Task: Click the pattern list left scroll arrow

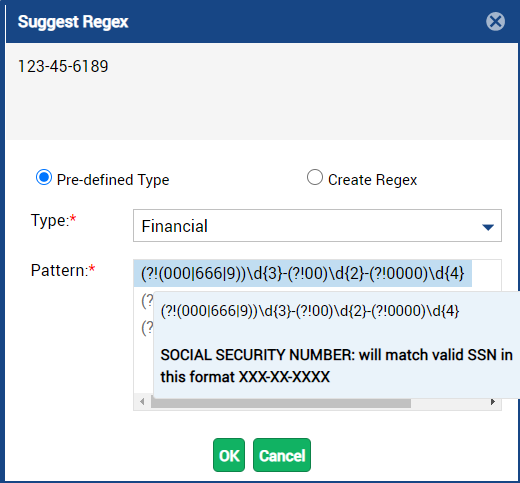Action: click(142, 402)
